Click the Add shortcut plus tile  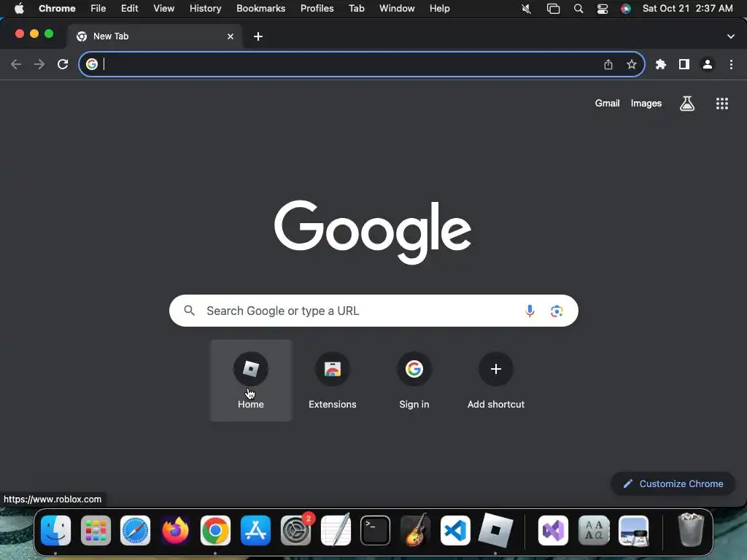click(x=496, y=380)
